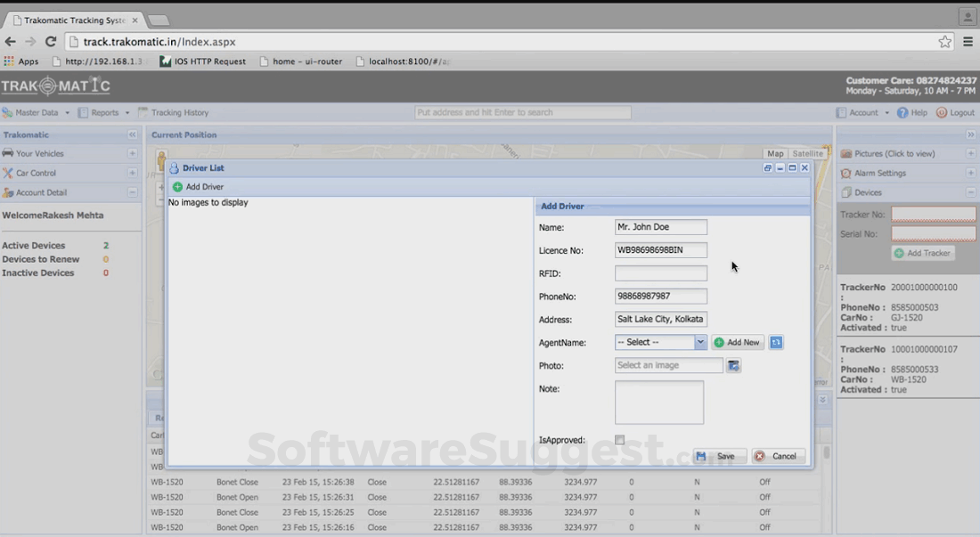Click the Help question mark icon
This screenshot has width=980, height=537.
902,113
